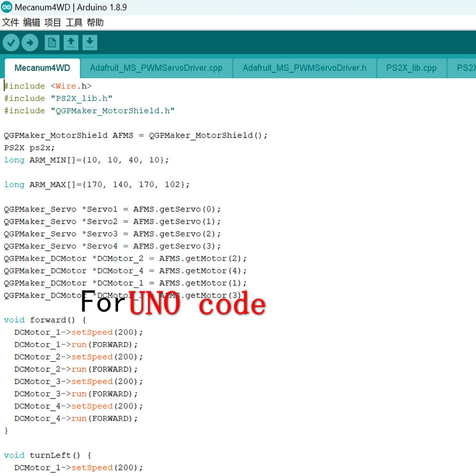This screenshot has width=476, height=476.
Task: Click the DCMotor_4->setSpeed(200) line
Action: [79, 406]
